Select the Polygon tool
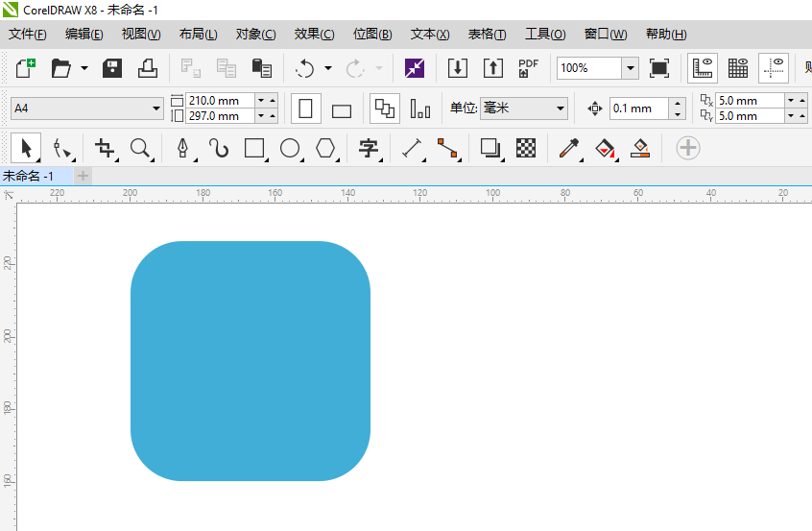This screenshot has width=812, height=531. point(325,148)
